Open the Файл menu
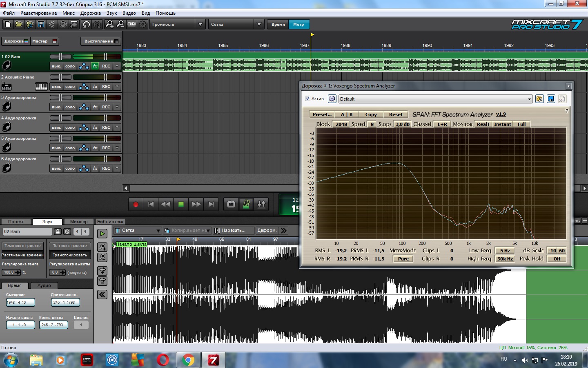588x368 pixels. click(9, 13)
